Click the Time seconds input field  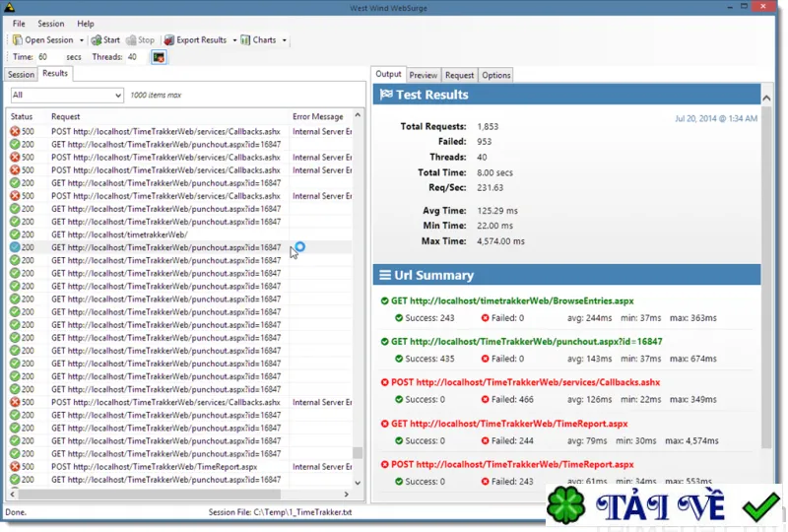click(x=49, y=57)
